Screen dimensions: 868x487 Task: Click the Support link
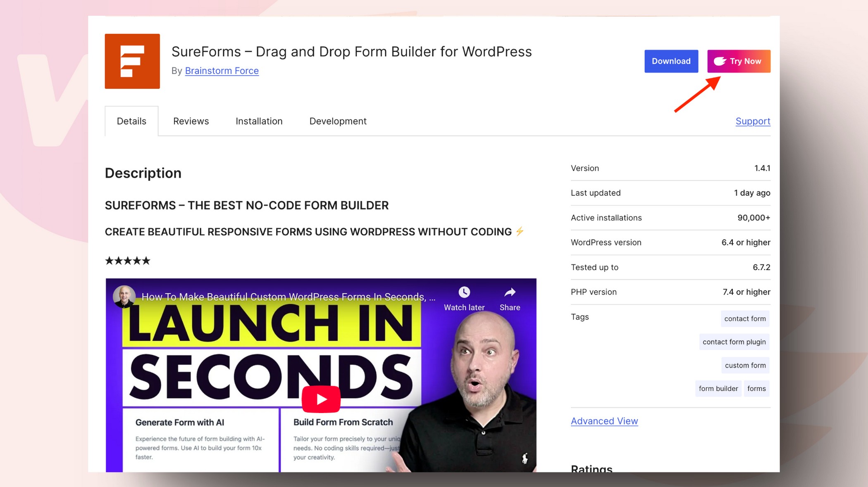[x=753, y=121]
